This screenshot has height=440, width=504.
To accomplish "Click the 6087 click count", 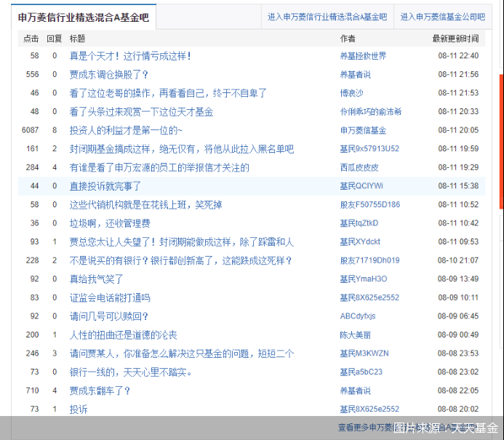I will click(x=31, y=130).
